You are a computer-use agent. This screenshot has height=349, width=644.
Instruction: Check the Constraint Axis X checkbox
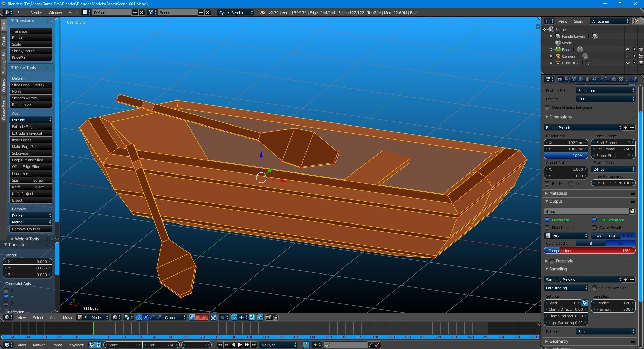click(x=6, y=290)
